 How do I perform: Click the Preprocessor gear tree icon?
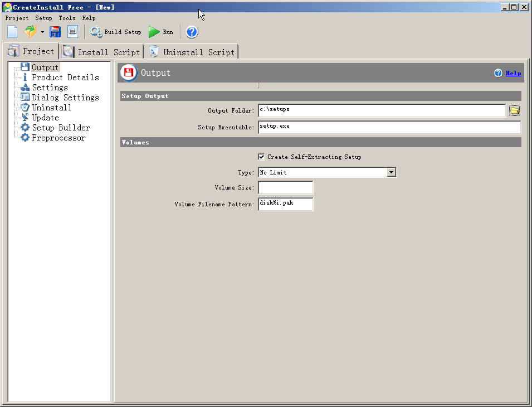pos(25,137)
